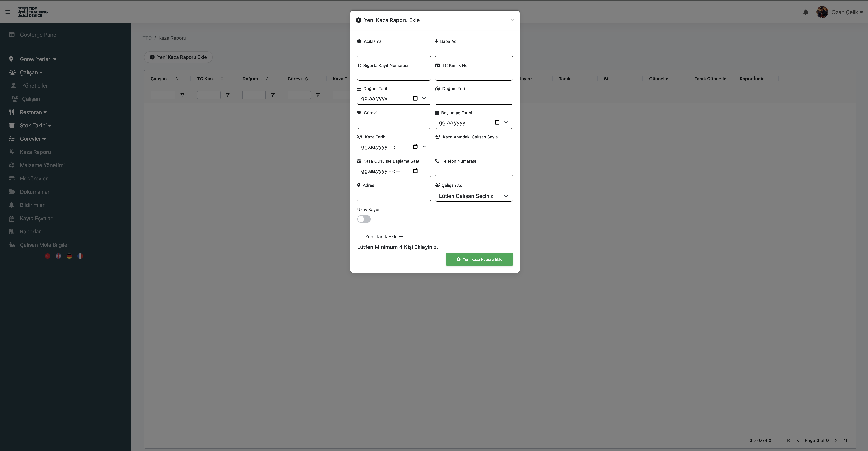
Task: Open Doğum Tarihi calendar picker icon
Action: [x=415, y=98]
